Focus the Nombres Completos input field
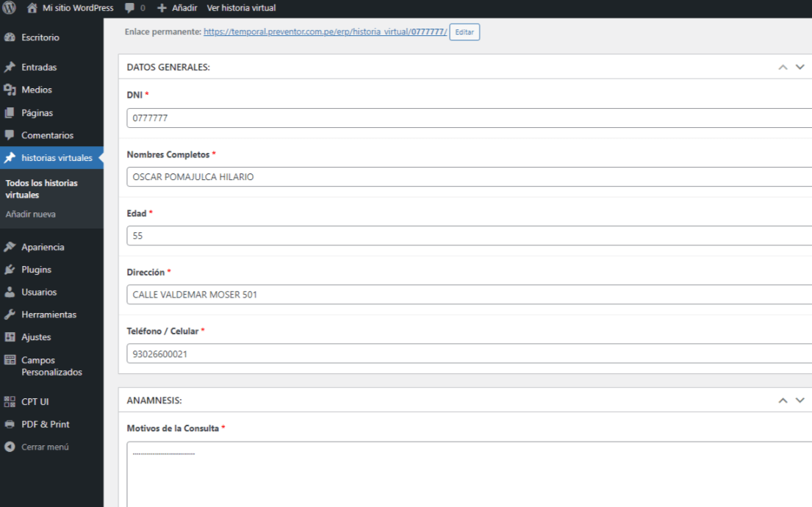The image size is (812, 507). (469, 176)
